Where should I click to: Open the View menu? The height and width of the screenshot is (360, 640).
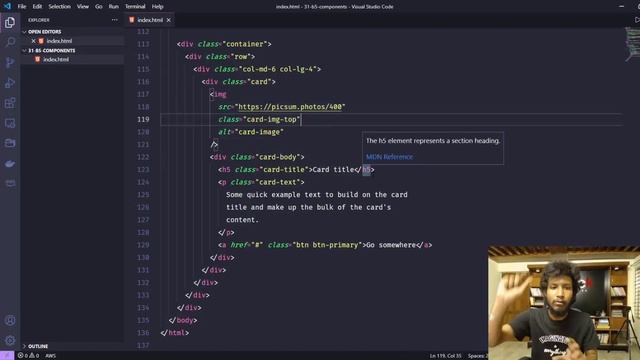click(x=83, y=7)
